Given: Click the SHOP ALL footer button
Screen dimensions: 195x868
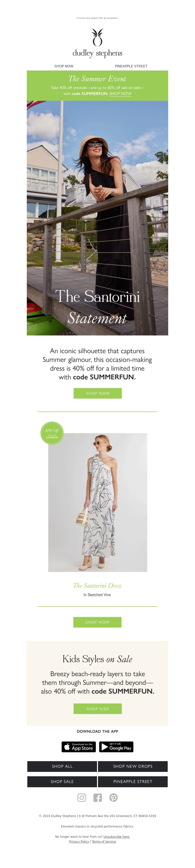Looking at the screenshot, I should pyautogui.click(x=62, y=766).
